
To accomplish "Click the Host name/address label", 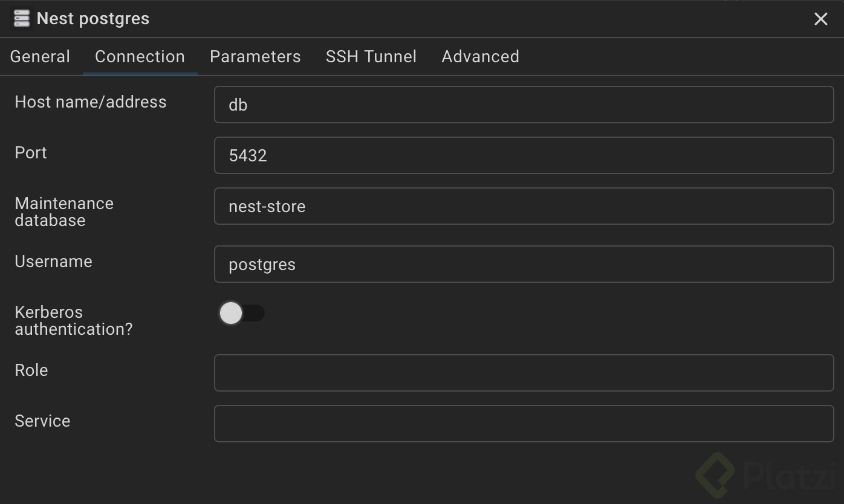I will [x=91, y=102].
